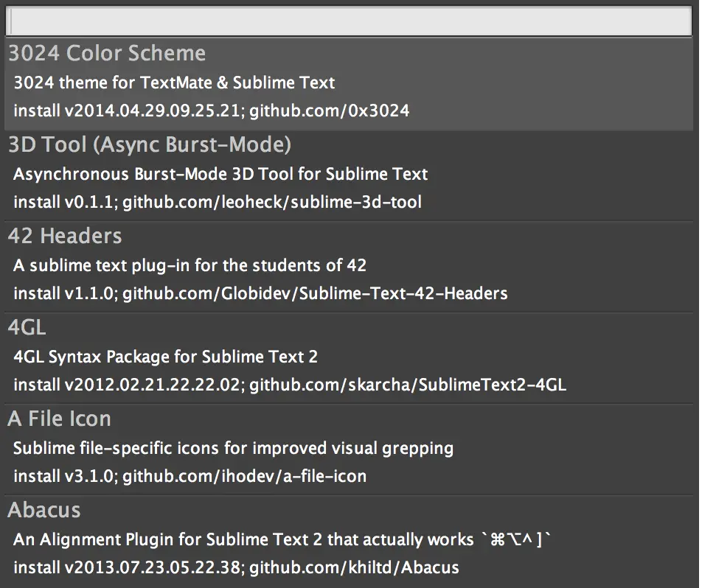Screen dimensions: 702x588
Task: Click '3024 theme for TextMate & Sublime Text' description
Action: [x=174, y=83]
